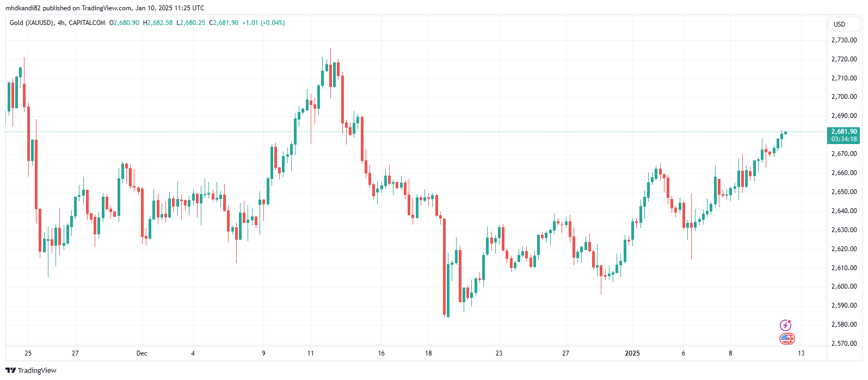Click the high value 2,682.58 in the legend
Screen dimensions: 868x380
tap(159, 23)
